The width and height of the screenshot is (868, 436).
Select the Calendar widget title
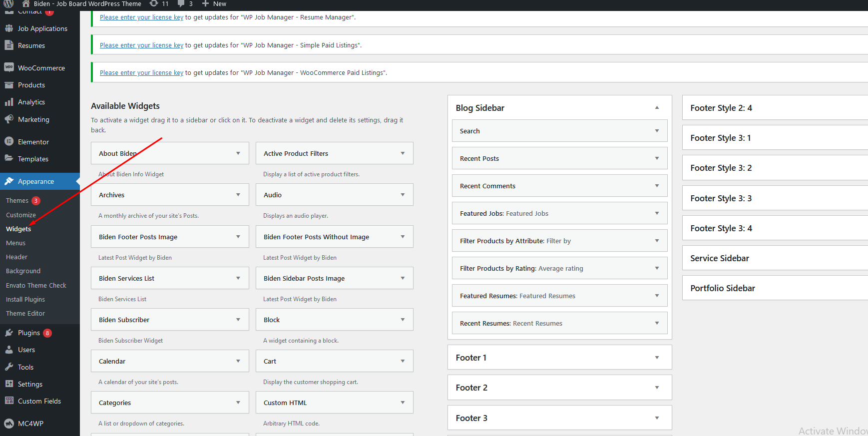pyautogui.click(x=112, y=361)
